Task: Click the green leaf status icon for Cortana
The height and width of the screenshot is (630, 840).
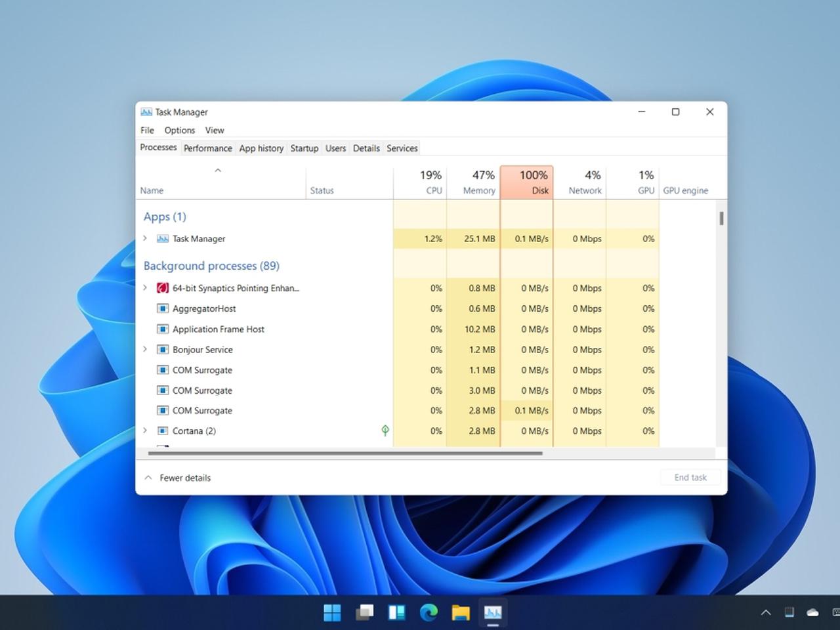Action: 385,430
